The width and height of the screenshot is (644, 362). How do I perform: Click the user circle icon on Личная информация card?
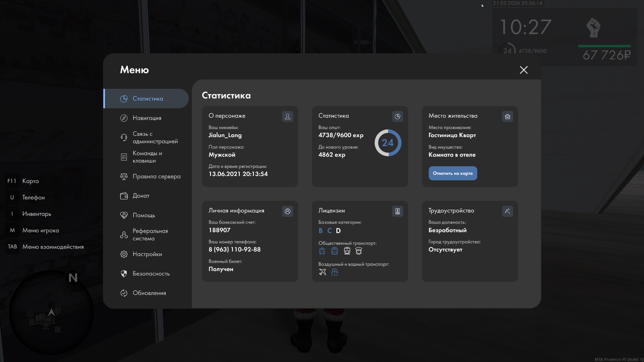point(287,211)
